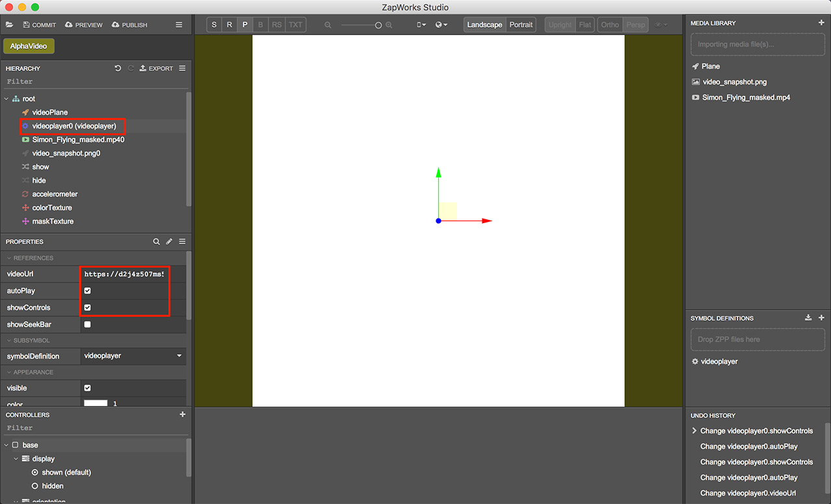This screenshot has width=831, height=504.
Task: Select videoplayer0 (videoplayer) node
Action: [x=73, y=126]
